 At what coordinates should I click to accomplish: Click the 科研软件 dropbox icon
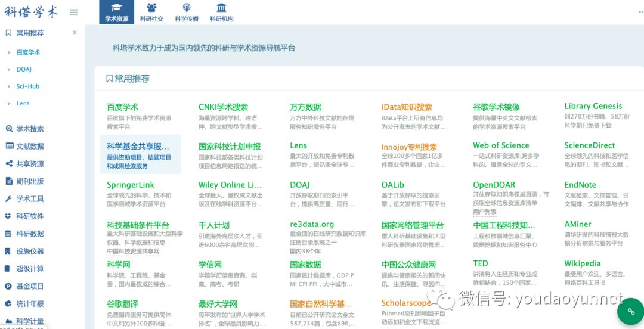(x=8, y=216)
